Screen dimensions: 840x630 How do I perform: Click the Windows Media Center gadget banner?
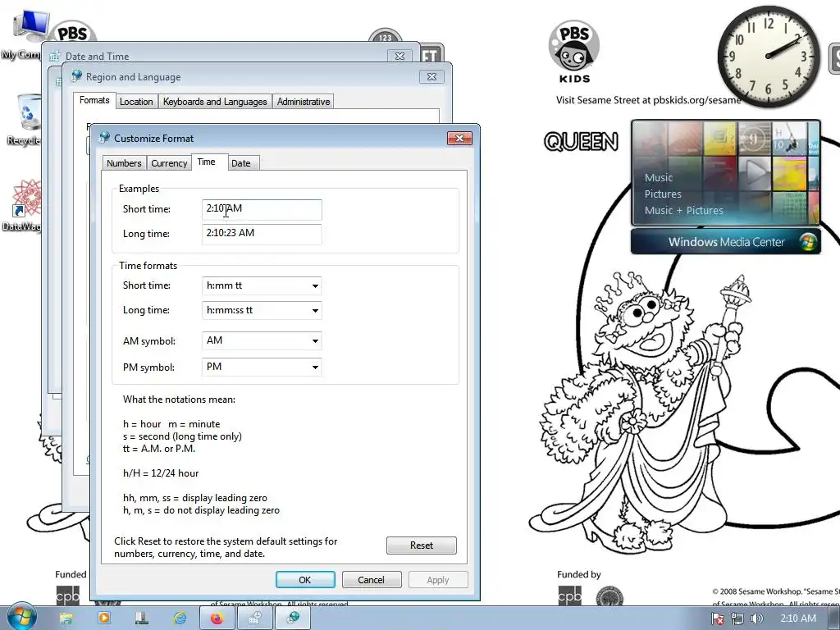[725, 242]
